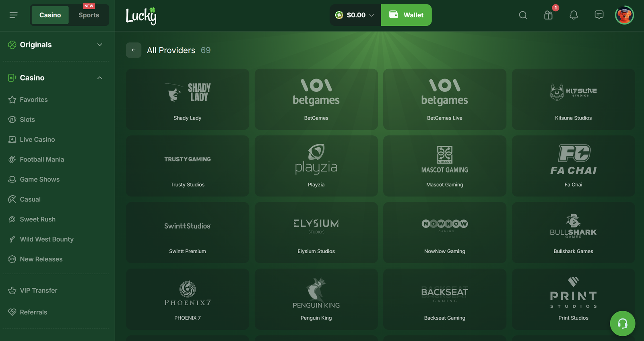This screenshot has height=341, width=644.
Task: Click the All Providers heading text
Action: coord(171,50)
